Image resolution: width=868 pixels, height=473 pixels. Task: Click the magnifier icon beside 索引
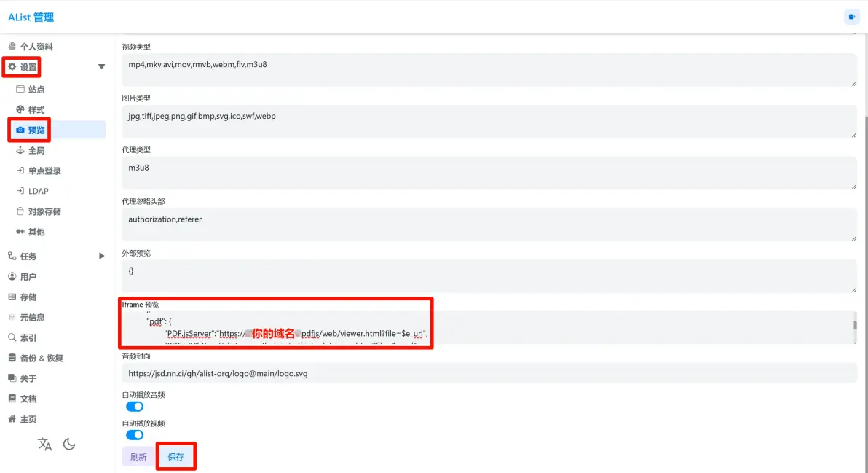click(x=12, y=337)
